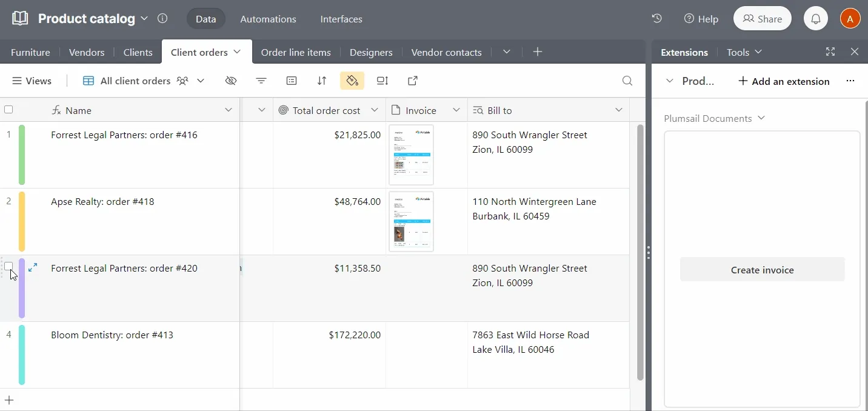The image size is (868, 411).
Task: Select the Extensions panel tab
Action: point(684,52)
